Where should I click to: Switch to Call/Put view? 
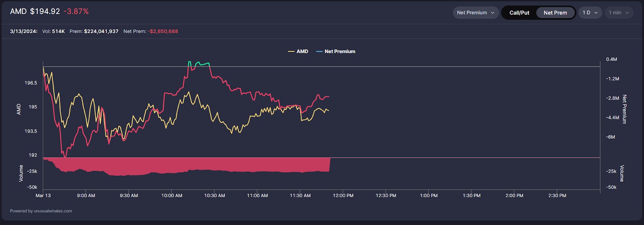click(x=519, y=12)
